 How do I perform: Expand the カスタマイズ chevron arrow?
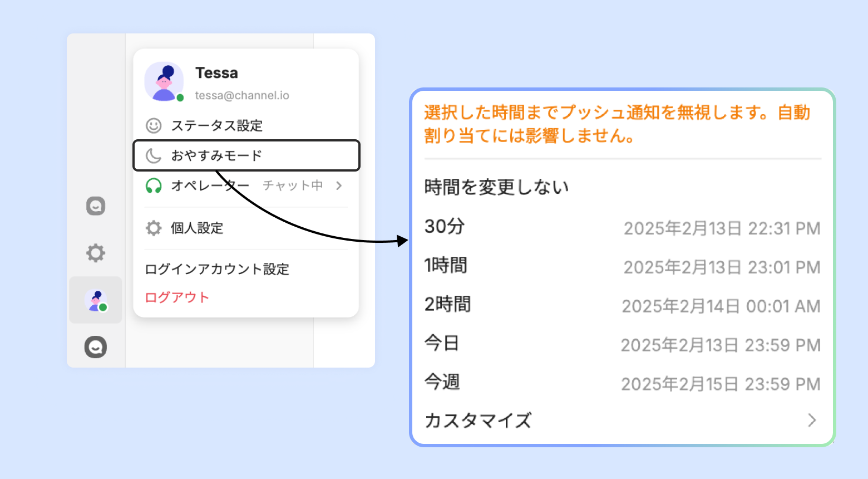(812, 420)
